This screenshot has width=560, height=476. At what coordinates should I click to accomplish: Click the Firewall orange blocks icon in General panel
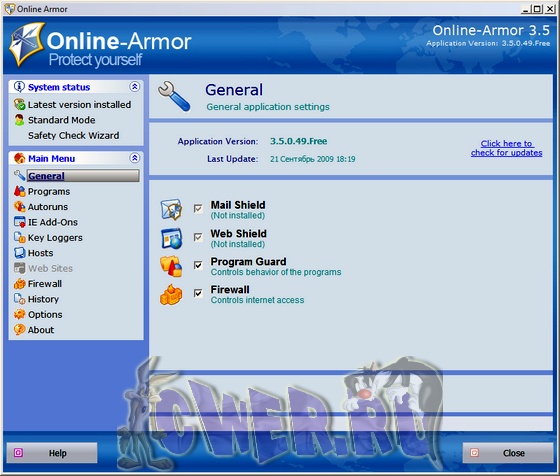click(x=171, y=295)
